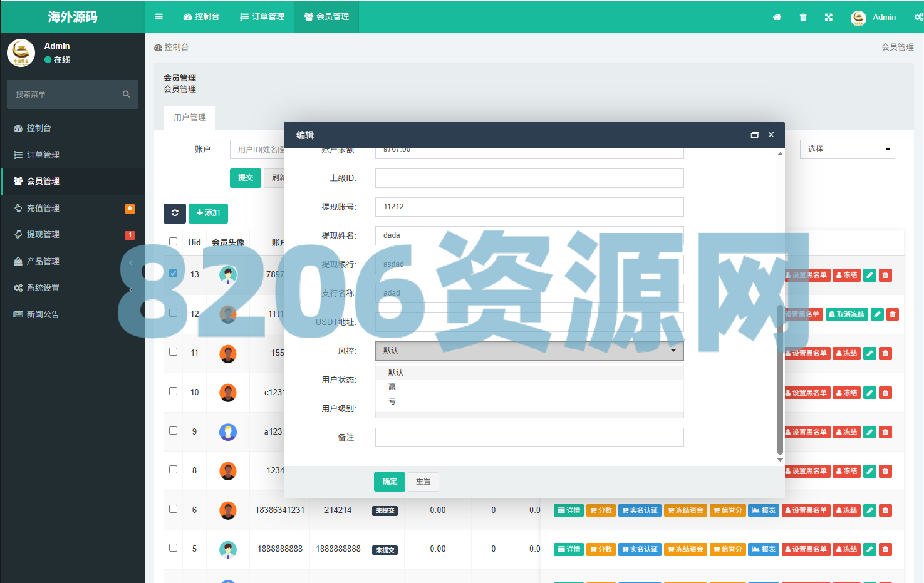Open the 风控 dropdown showing 默认
Screen dimensions: 924x583
point(529,351)
